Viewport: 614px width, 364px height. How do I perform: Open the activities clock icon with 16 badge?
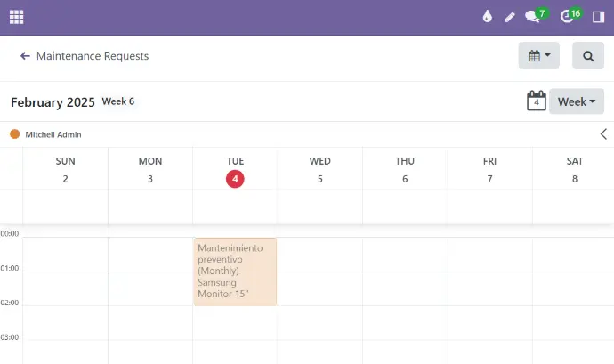coord(569,17)
